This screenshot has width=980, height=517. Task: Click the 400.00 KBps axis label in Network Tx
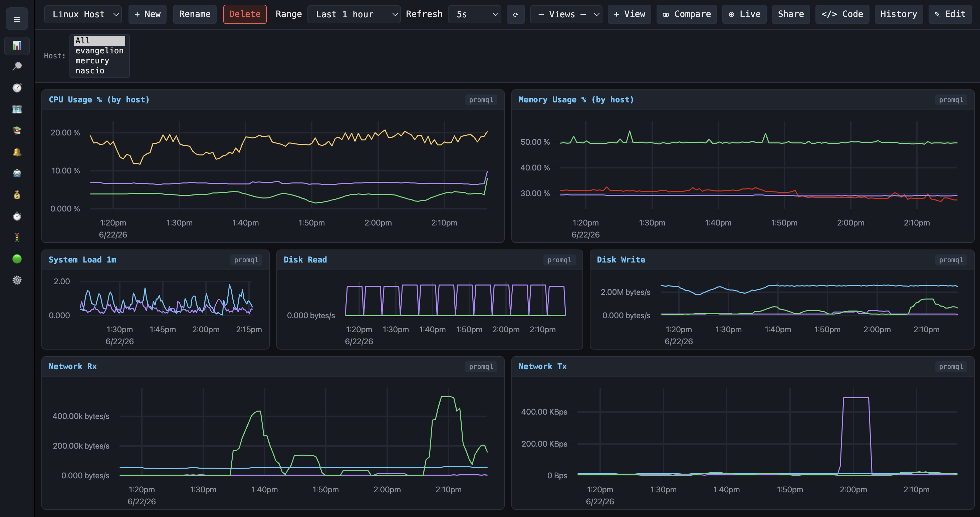click(x=544, y=412)
